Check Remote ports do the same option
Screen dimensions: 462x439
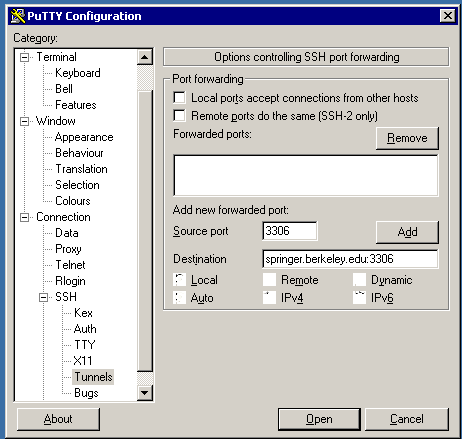179,116
